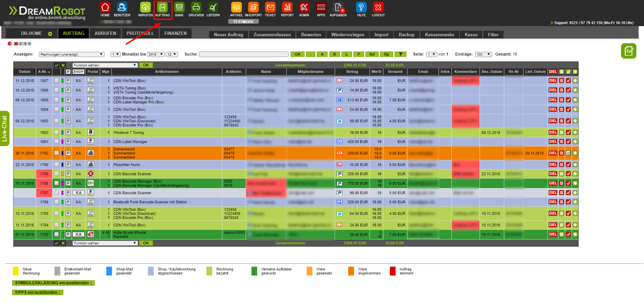Click the dark green Versand-Aufkleber legend swatch

254,271
